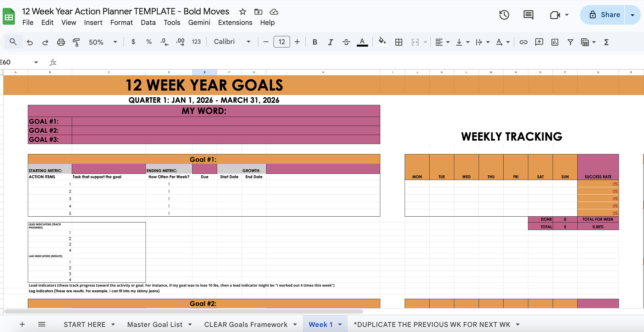This screenshot has width=644, height=332.
Task: Toggle the percent number format
Action: [x=149, y=41]
